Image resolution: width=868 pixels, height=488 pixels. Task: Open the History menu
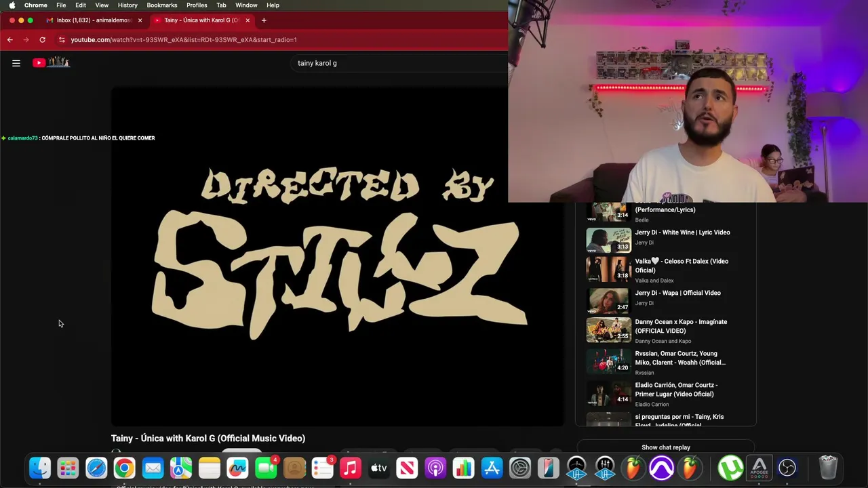127,5
